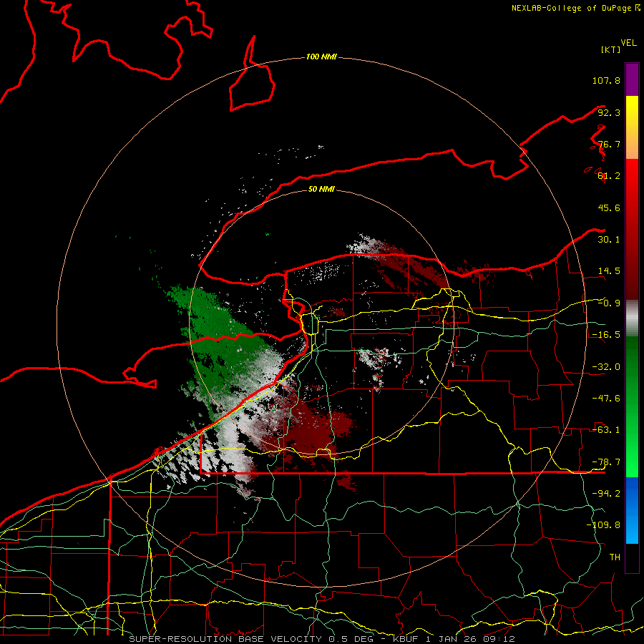
Task: Click the -16.5 value on the velocity scale
Action: coord(606,335)
